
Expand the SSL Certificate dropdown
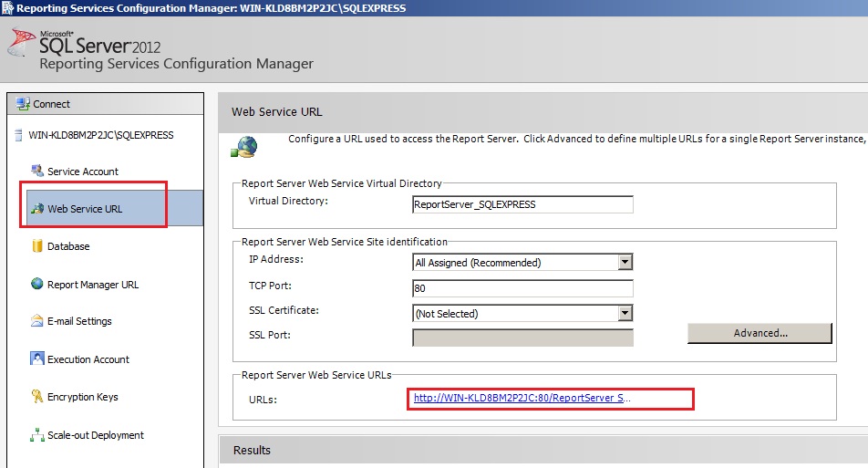click(625, 314)
